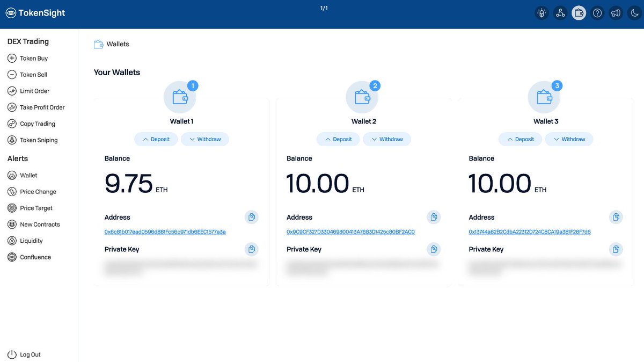Open Wallet alerts in sidebar

[23, 175]
